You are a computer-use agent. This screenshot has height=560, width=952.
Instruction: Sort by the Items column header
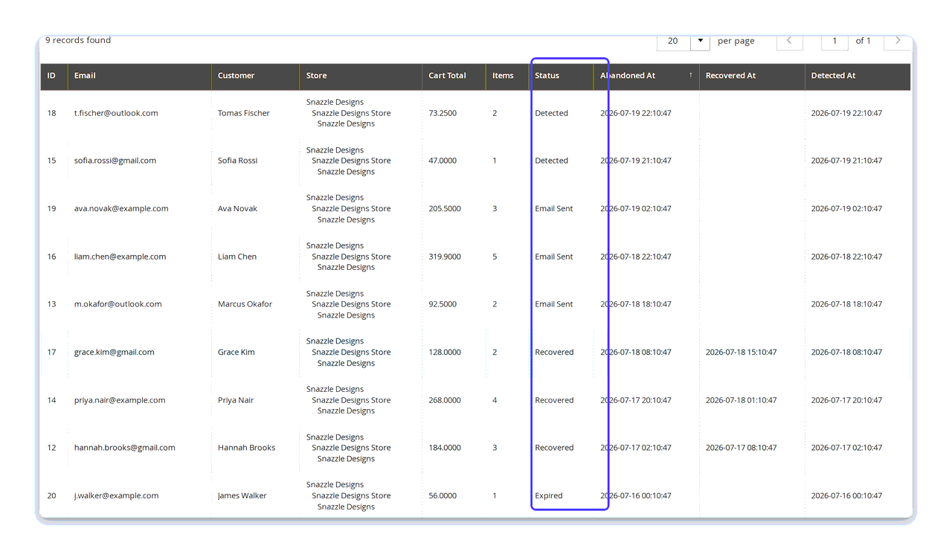click(507, 76)
